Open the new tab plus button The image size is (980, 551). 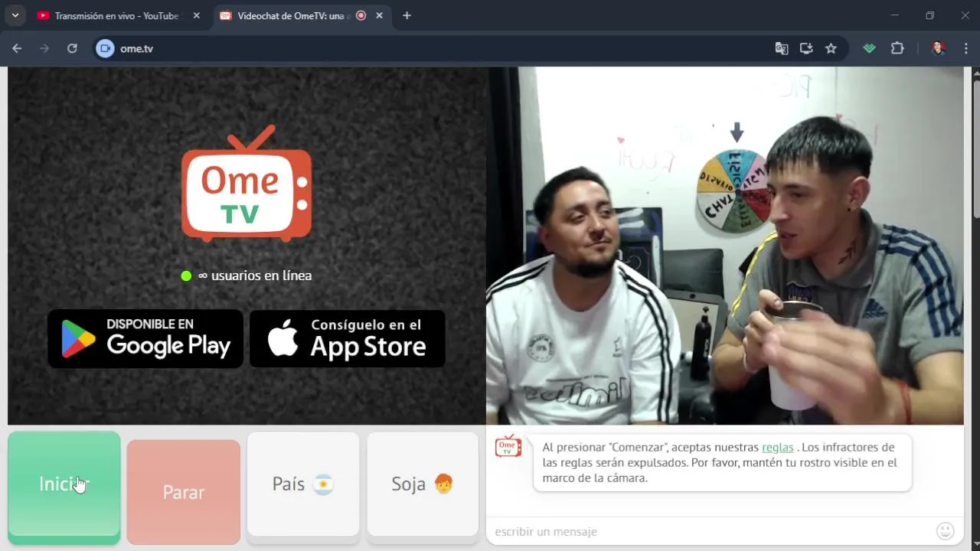click(x=407, y=15)
